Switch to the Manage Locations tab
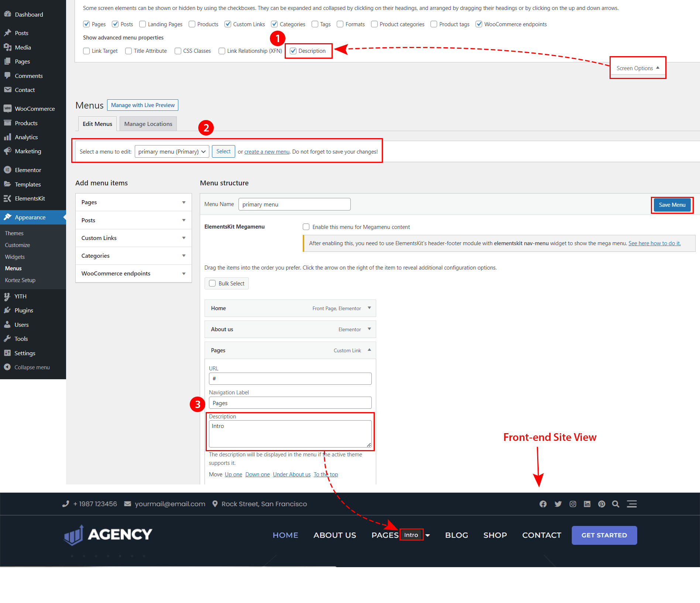The image size is (700, 603). point(148,124)
